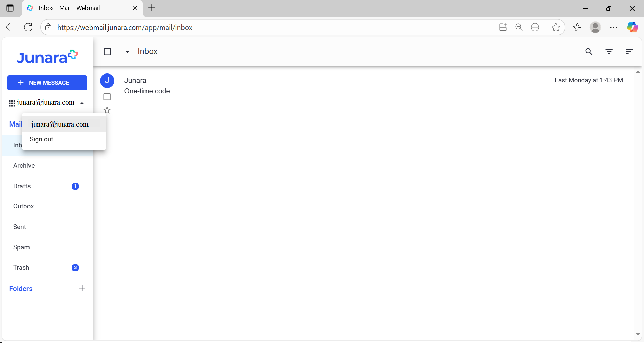644x343 pixels.
Task: Click the Folders section heading
Action: point(21,289)
